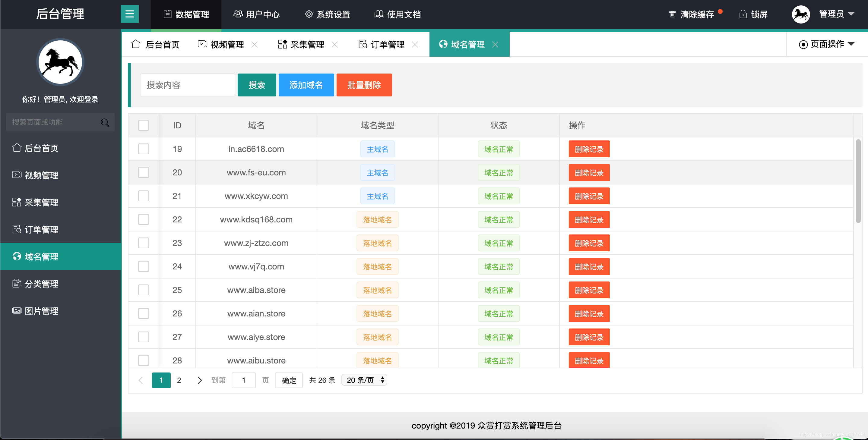Check the row for www.kdsq168.com
This screenshot has width=868, height=440.
pos(143,219)
